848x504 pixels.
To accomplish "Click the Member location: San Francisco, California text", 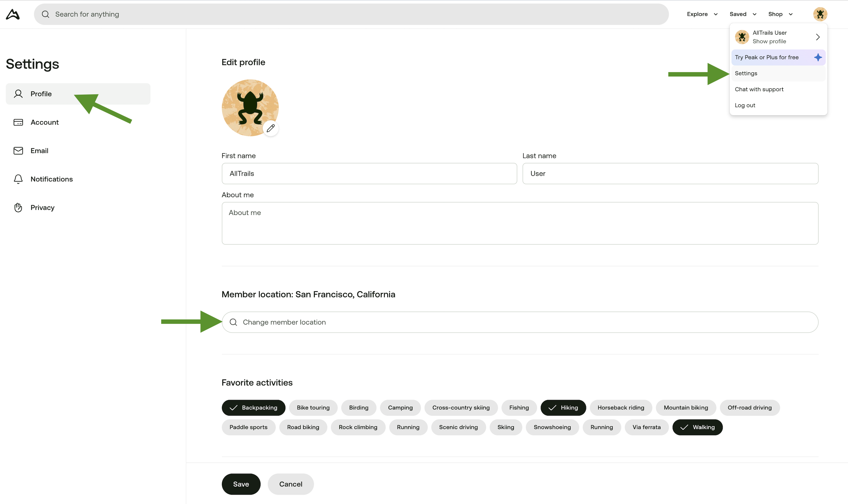I will pyautogui.click(x=308, y=294).
